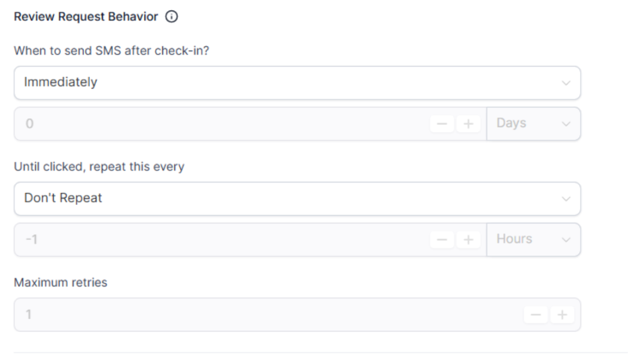Increase the repeat interval Hours value

point(469,240)
